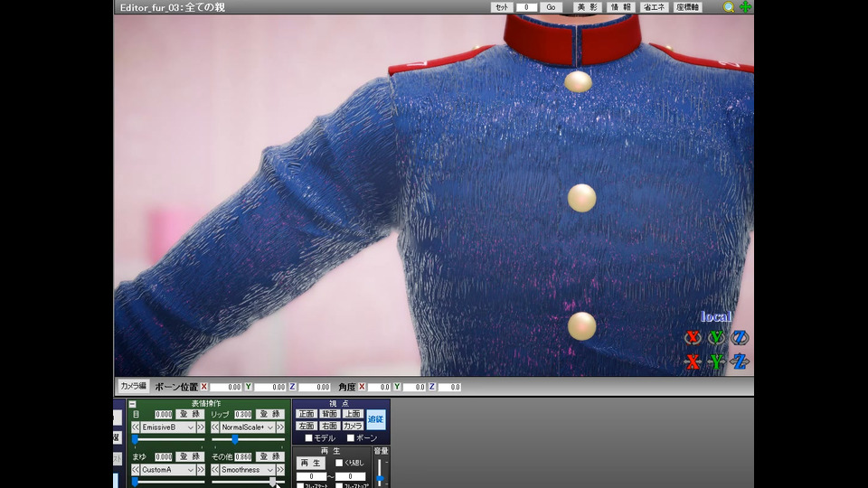868x488 pixels.
Task: Click the playback end frame field
Action: point(351,476)
